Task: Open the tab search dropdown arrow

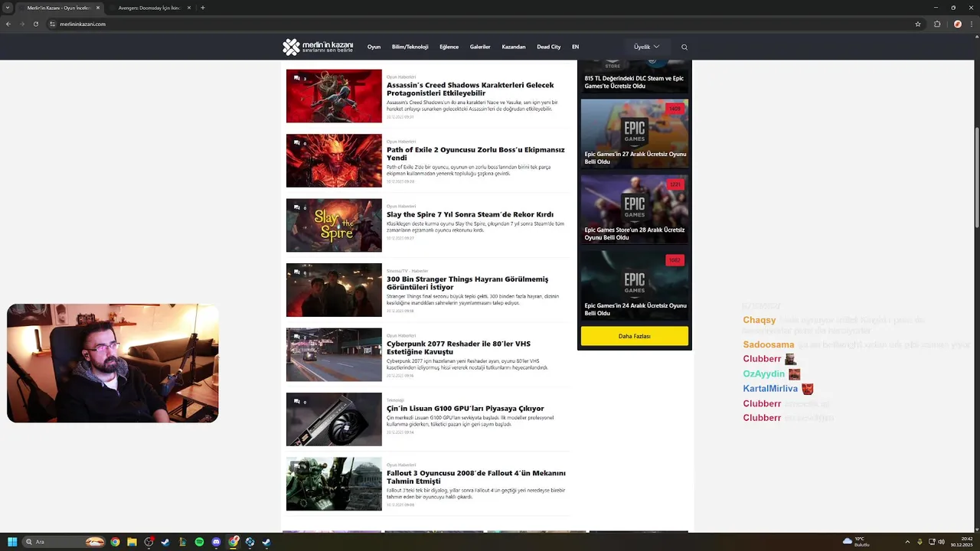Action: tap(9, 8)
